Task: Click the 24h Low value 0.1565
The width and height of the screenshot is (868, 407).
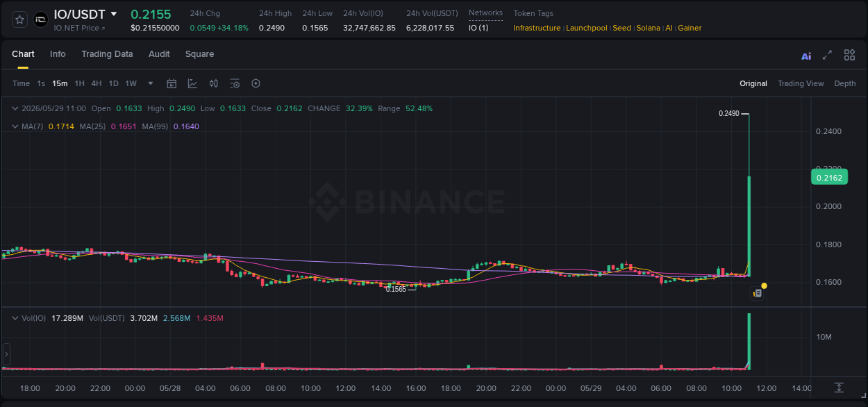Action: point(315,28)
